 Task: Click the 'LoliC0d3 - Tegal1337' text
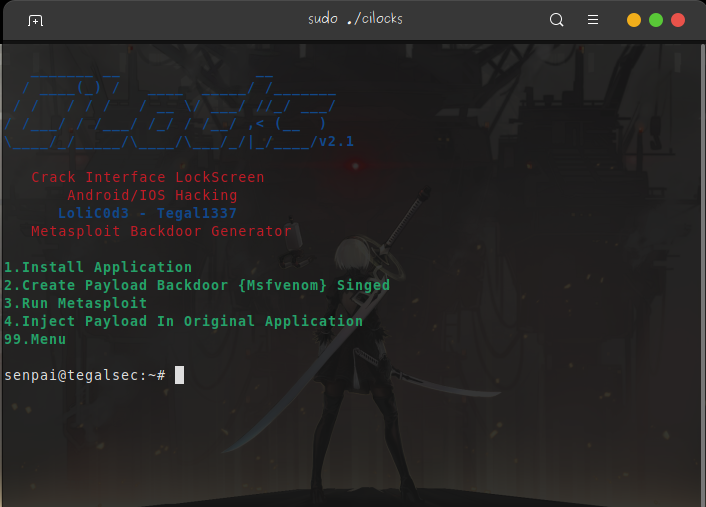click(x=147, y=213)
